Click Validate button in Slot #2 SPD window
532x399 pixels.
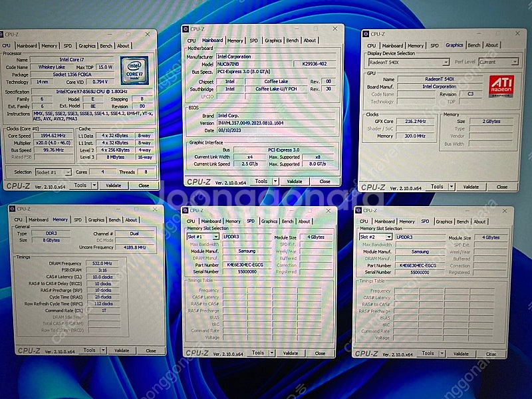[x=461, y=354]
